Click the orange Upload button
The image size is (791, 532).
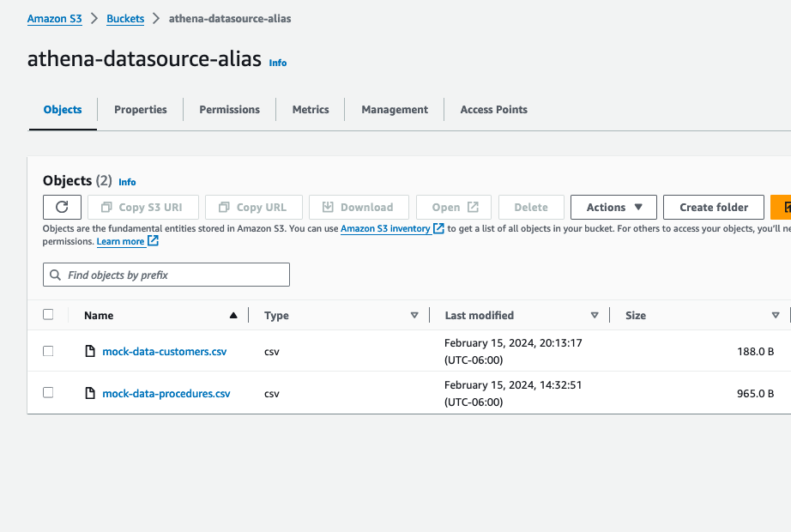[781, 207]
